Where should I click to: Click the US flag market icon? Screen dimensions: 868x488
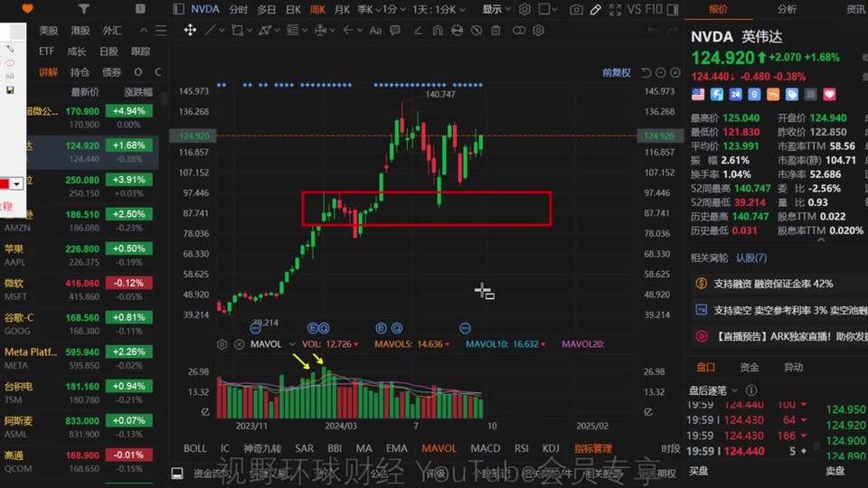click(698, 95)
